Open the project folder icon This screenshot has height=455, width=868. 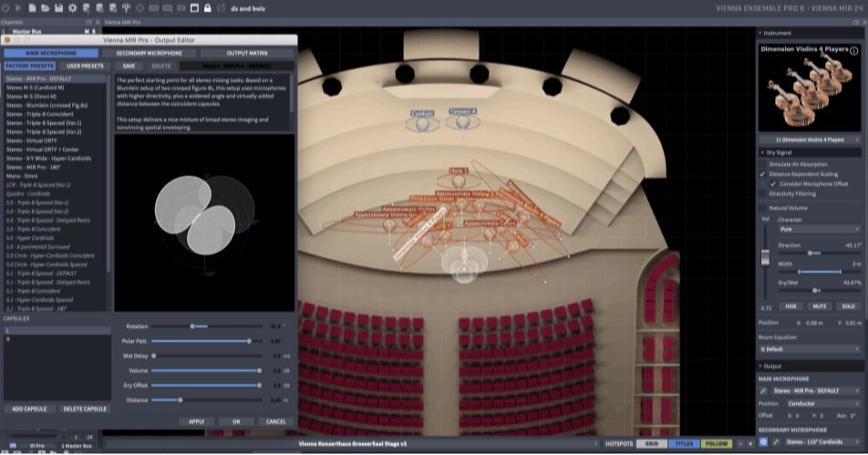[46, 7]
